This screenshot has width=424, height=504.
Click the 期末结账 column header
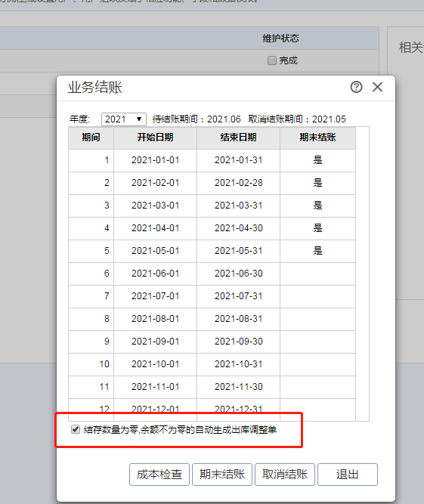(317, 138)
